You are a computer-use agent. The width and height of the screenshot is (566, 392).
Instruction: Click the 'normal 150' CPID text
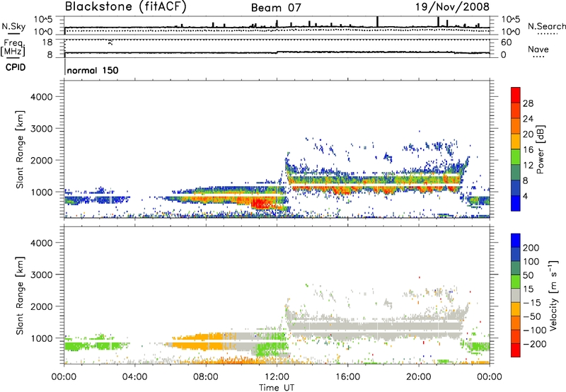pos(93,70)
